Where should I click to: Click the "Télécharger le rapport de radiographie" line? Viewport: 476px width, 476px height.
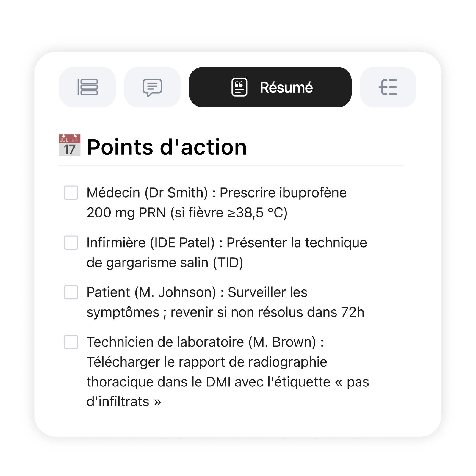pos(207,362)
